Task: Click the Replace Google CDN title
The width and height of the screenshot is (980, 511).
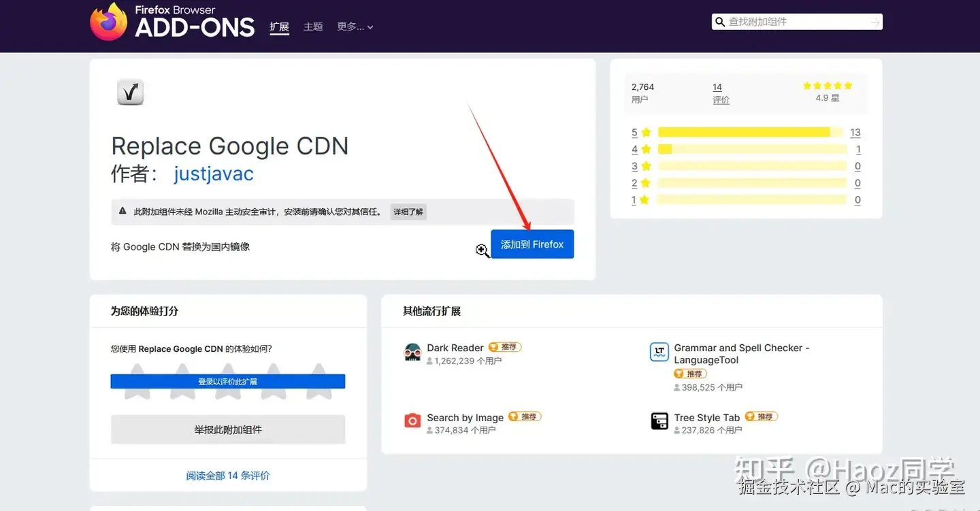Action: 230,146
